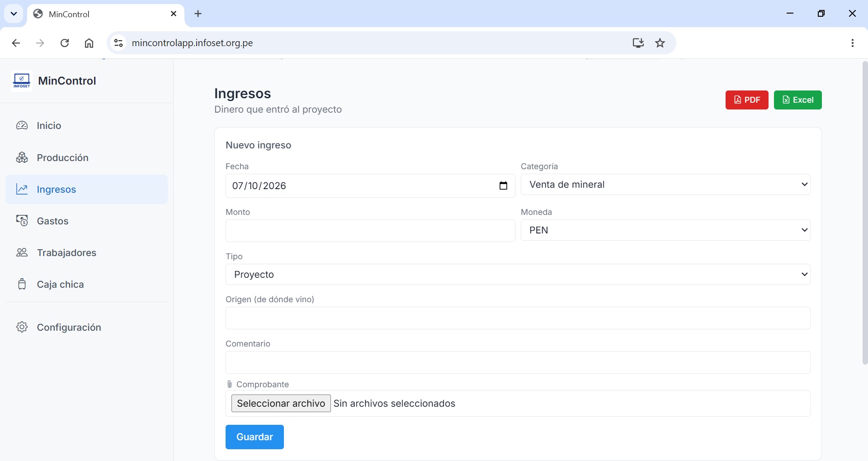
Task: Open the calendar picker in Fecha field
Action: tap(503, 186)
